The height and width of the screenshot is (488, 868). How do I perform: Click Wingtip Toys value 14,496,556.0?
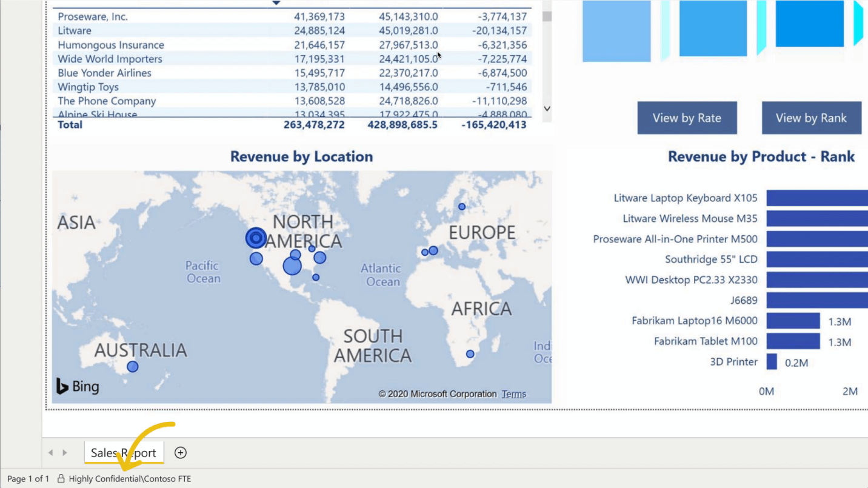409,87
